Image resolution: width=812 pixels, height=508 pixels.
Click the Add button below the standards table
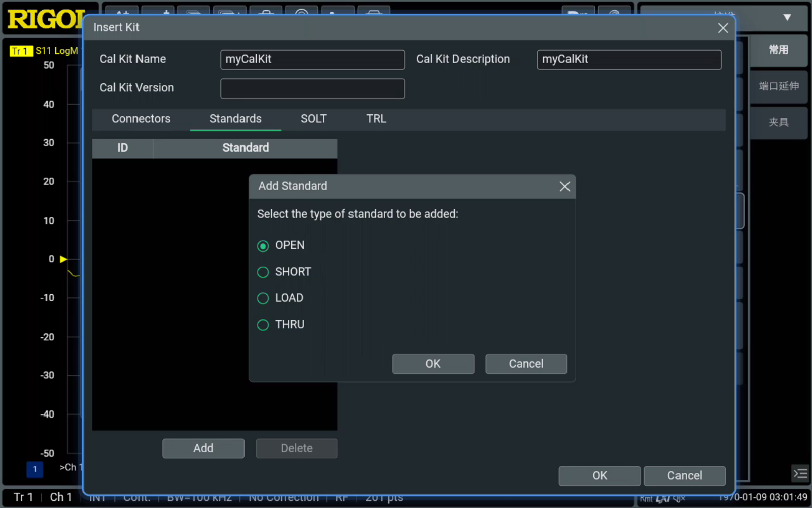203,448
